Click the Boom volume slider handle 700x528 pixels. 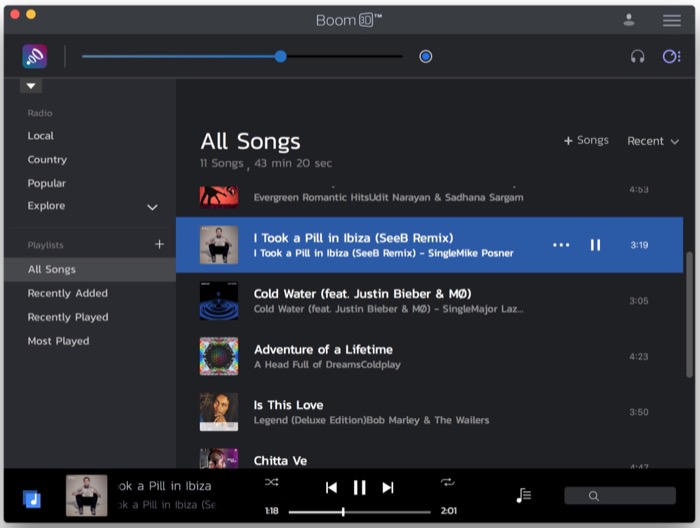(x=281, y=57)
